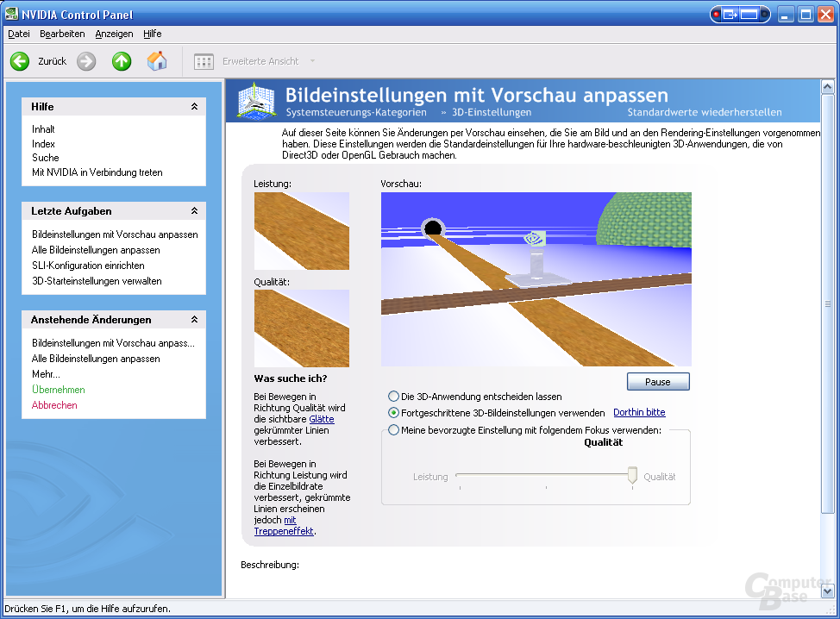Viewport: 840px width, 619px height.
Task: Click the Erweiterte Ansicht grid icon
Action: click(x=204, y=61)
